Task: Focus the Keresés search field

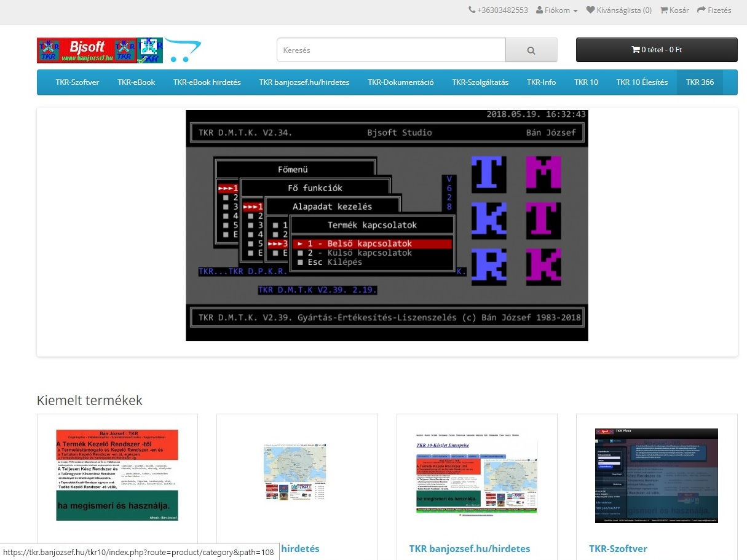Action: tap(391, 50)
